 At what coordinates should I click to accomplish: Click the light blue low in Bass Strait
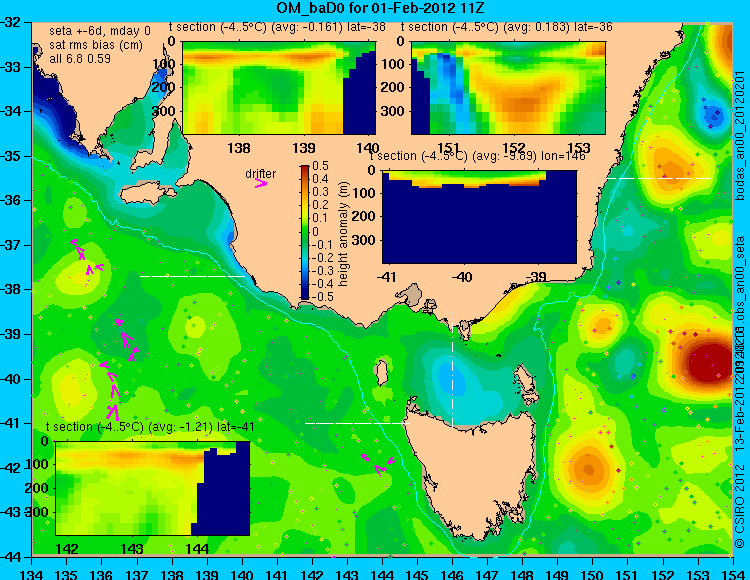click(450, 380)
